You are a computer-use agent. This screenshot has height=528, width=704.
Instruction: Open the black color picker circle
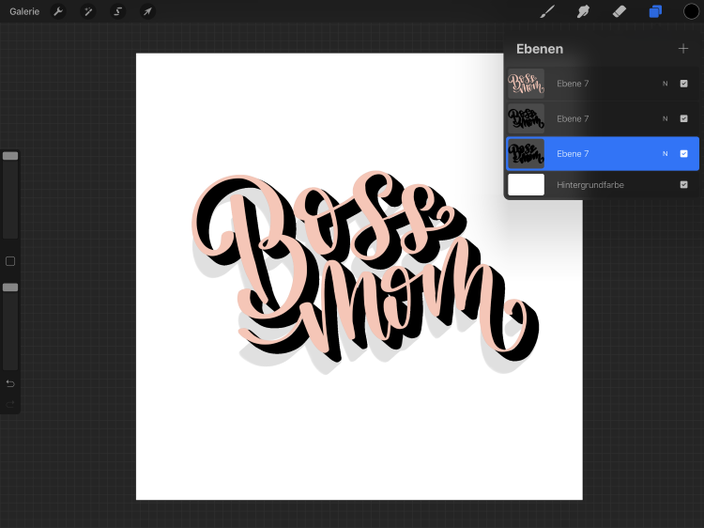coord(691,12)
